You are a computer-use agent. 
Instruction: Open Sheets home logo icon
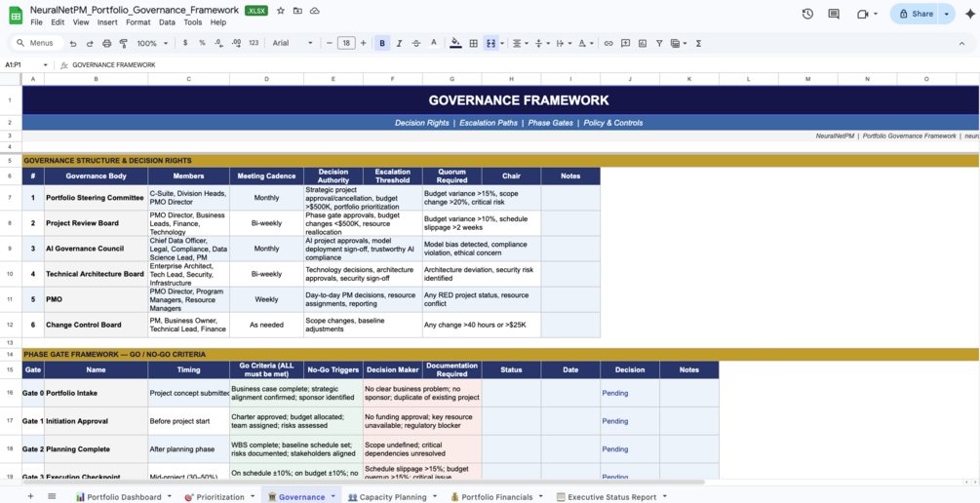coord(15,15)
